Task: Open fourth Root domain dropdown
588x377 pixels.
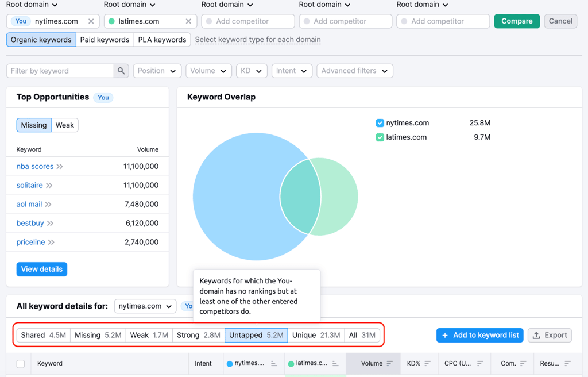Action: click(324, 5)
